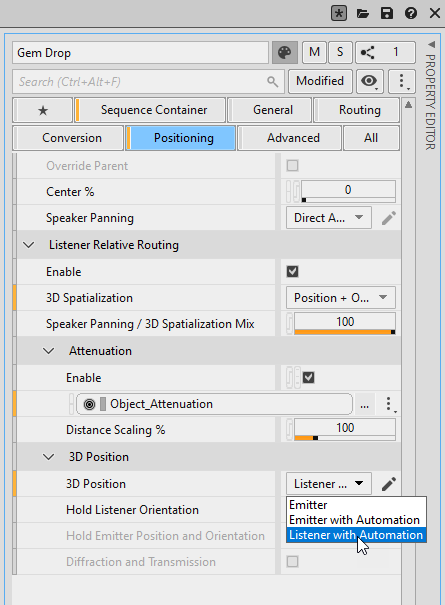Click the pinned star icon in the title bar
This screenshot has height=605, width=445.
pyautogui.click(x=339, y=14)
